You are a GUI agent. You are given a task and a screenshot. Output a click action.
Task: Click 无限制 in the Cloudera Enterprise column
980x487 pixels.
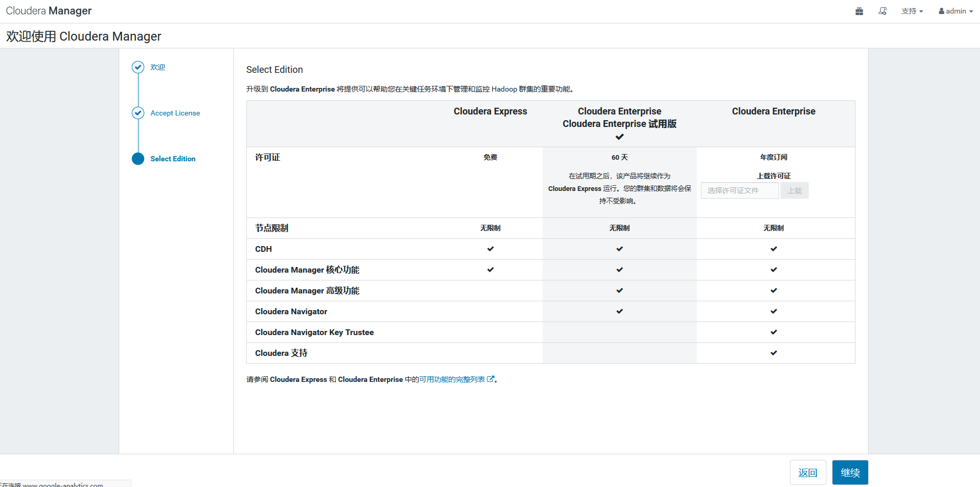[774, 228]
